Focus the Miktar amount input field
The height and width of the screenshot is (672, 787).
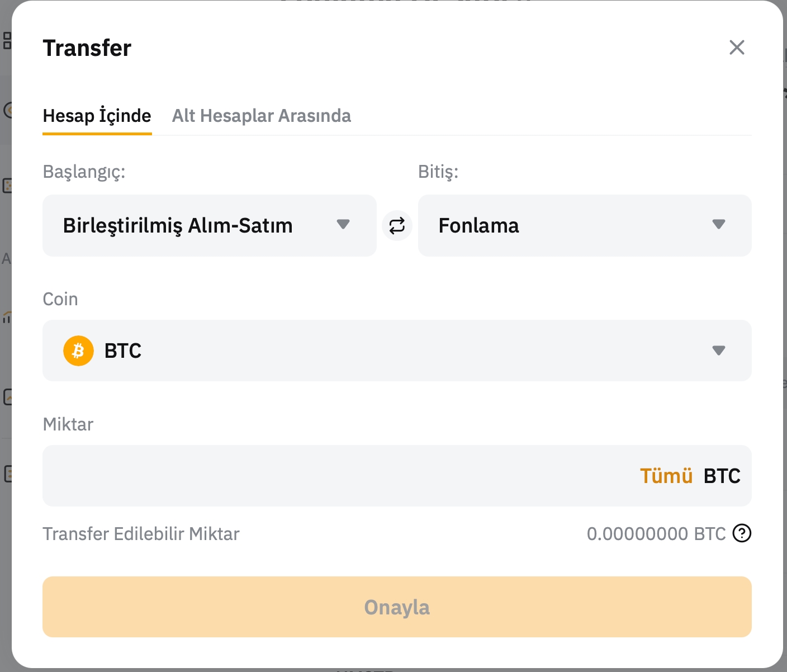335,476
